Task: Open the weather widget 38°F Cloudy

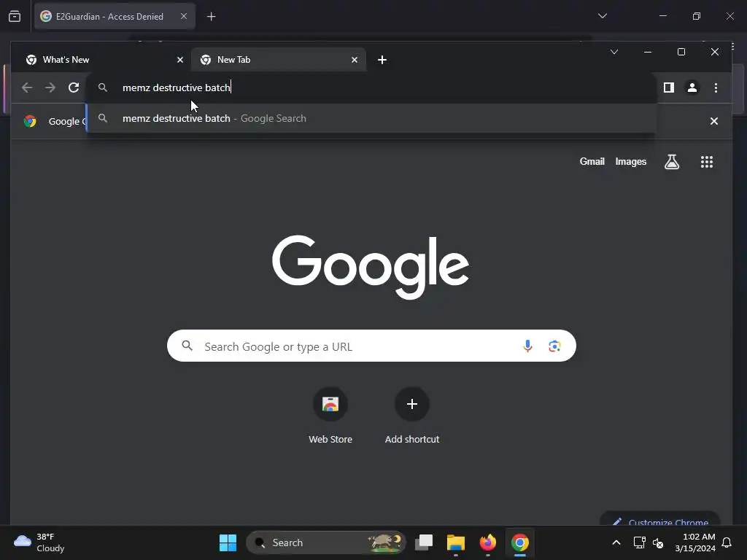Action: [39, 542]
